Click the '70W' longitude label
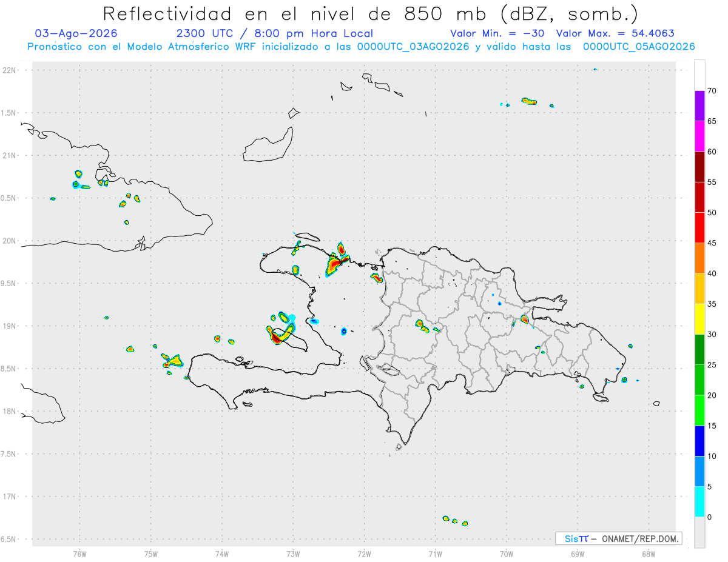Viewport: 728px width, 562px height. 507,554
